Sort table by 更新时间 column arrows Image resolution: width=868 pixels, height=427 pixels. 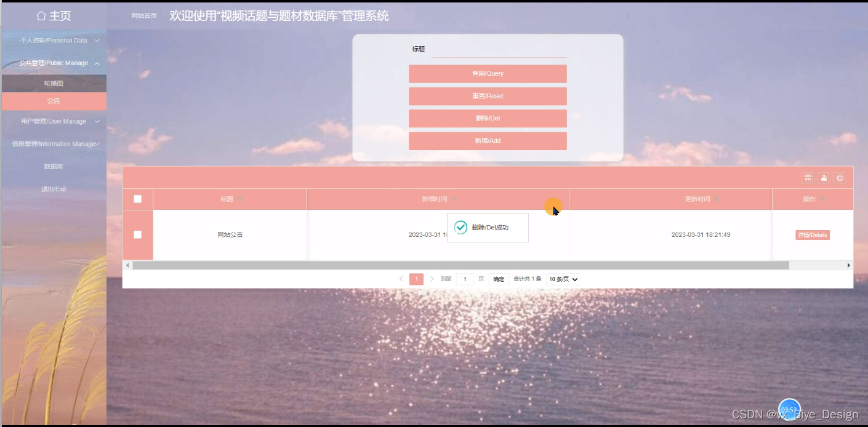(717, 199)
